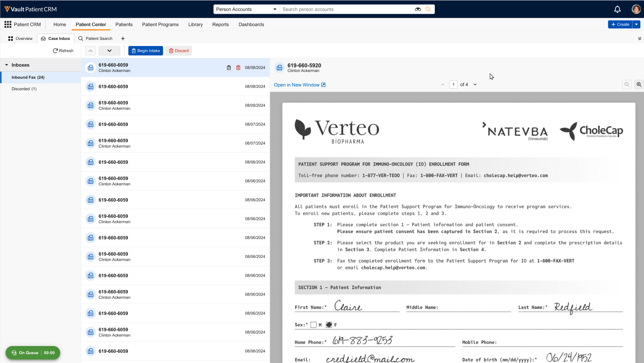Zoom in on the fax document

coord(638,84)
